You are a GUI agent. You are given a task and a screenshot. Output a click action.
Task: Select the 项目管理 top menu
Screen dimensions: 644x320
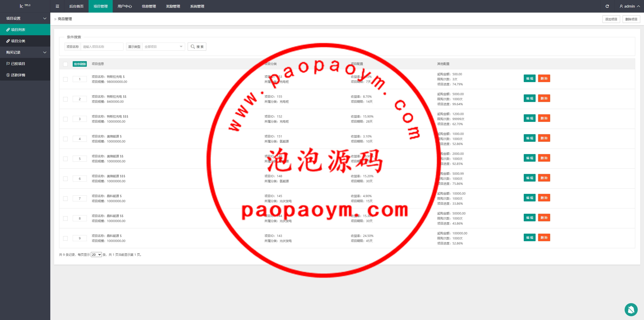tap(100, 6)
